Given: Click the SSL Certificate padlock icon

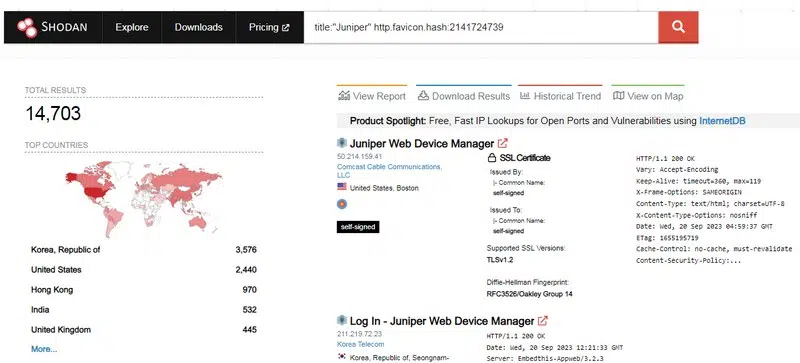Looking at the screenshot, I should tap(492, 158).
